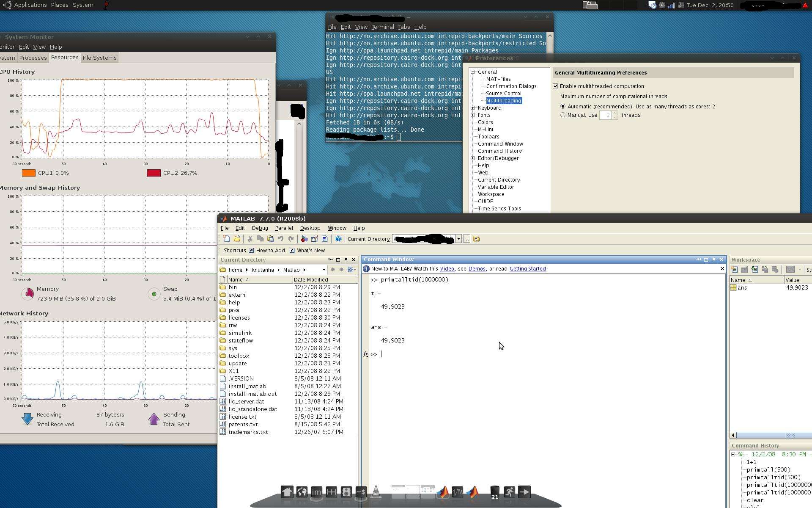Expand the Keyboard node in Preferences tree

pos(473,108)
